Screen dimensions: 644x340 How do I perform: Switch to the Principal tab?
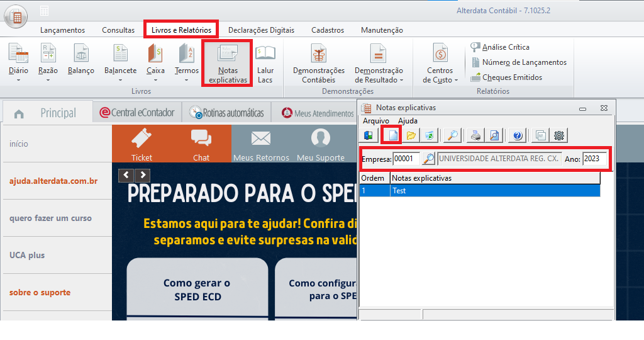58,113
